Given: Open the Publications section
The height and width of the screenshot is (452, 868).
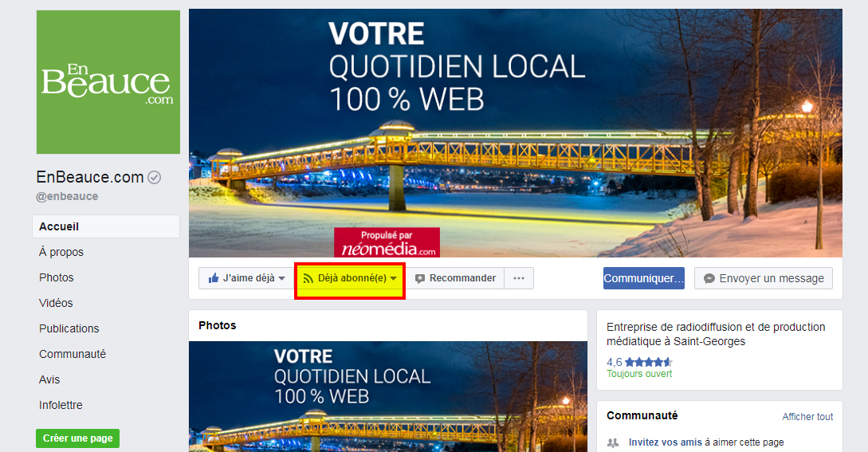Looking at the screenshot, I should pyautogui.click(x=69, y=328).
